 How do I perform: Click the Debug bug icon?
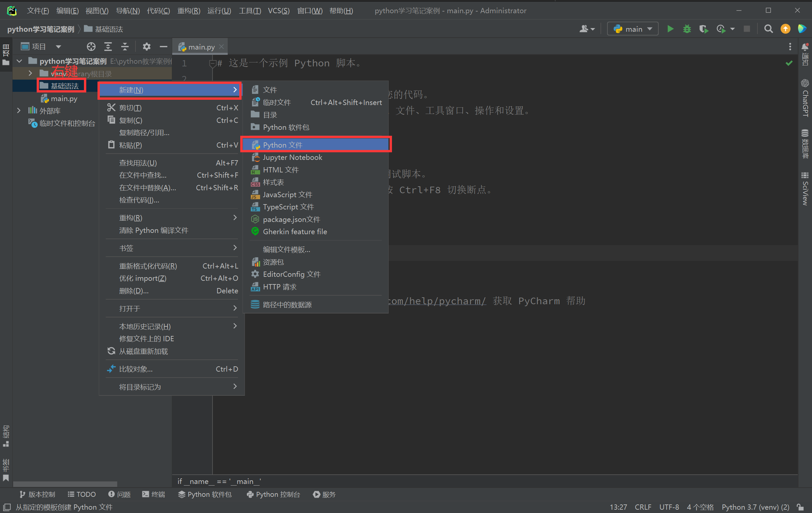pyautogui.click(x=686, y=29)
